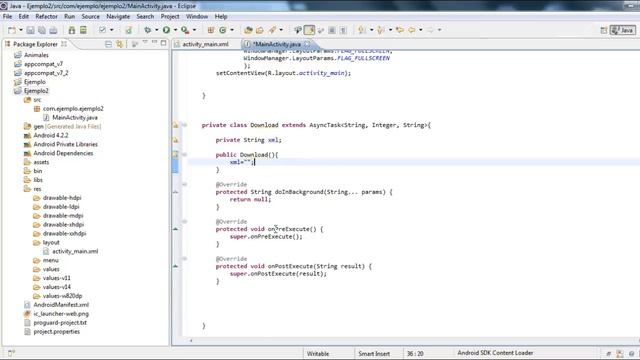Click the override marker beside doInBackground
The image size is (640, 360).
tap(176, 192)
